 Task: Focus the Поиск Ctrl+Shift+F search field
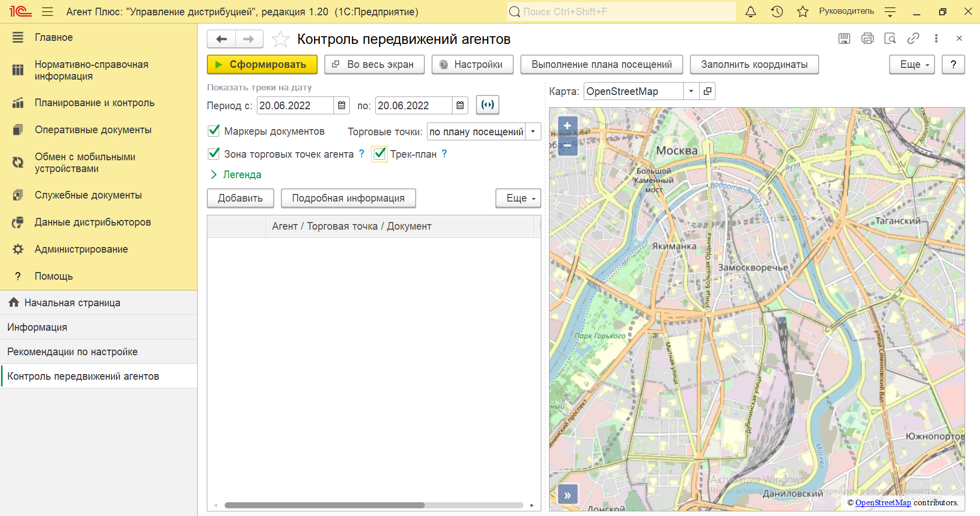pos(621,11)
